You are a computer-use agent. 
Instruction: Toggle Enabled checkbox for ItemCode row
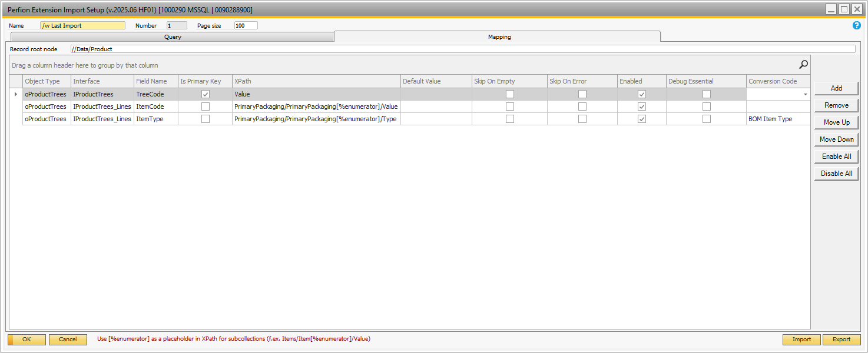642,106
